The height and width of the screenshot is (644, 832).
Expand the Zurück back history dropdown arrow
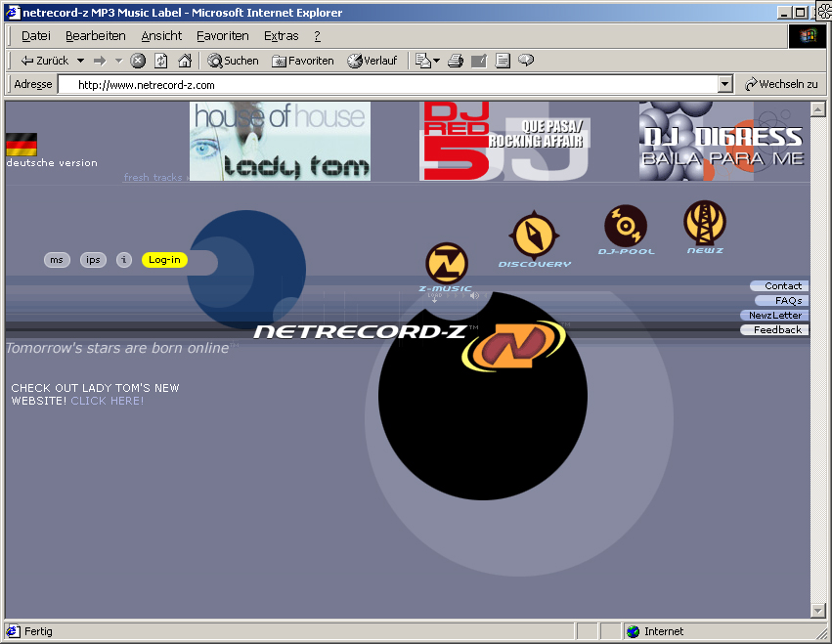80,61
